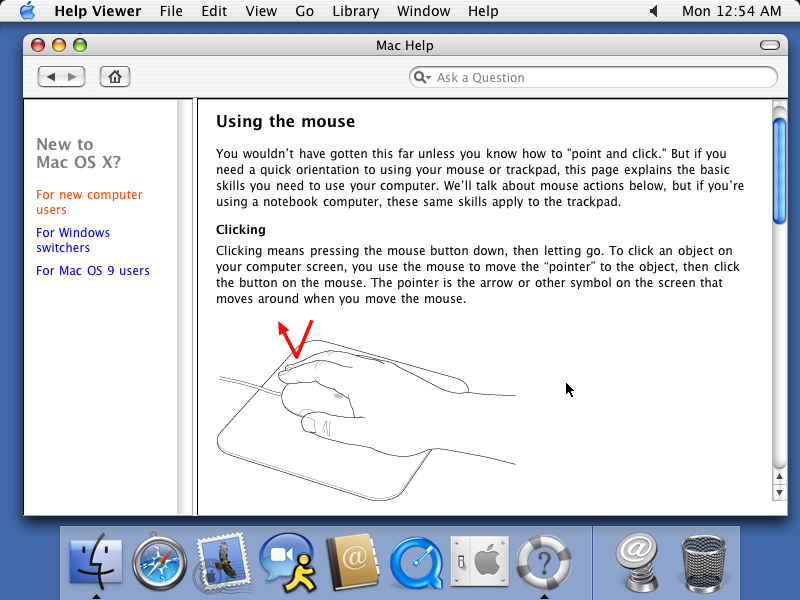Click the Help life-preserver icon in the Dock

[544, 562]
